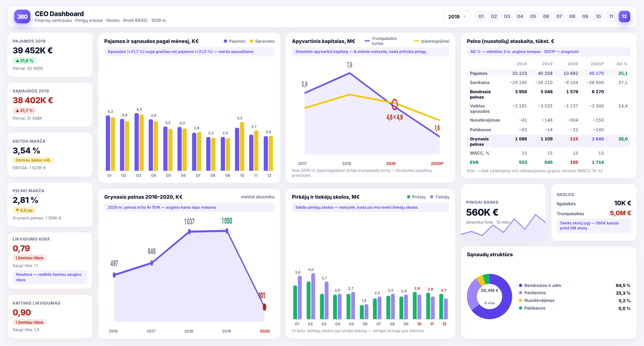The height and width of the screenshot is (346, 644).
Task: Click Likvidumo koef. value 0,79
Action: click(x=21, y=249)
